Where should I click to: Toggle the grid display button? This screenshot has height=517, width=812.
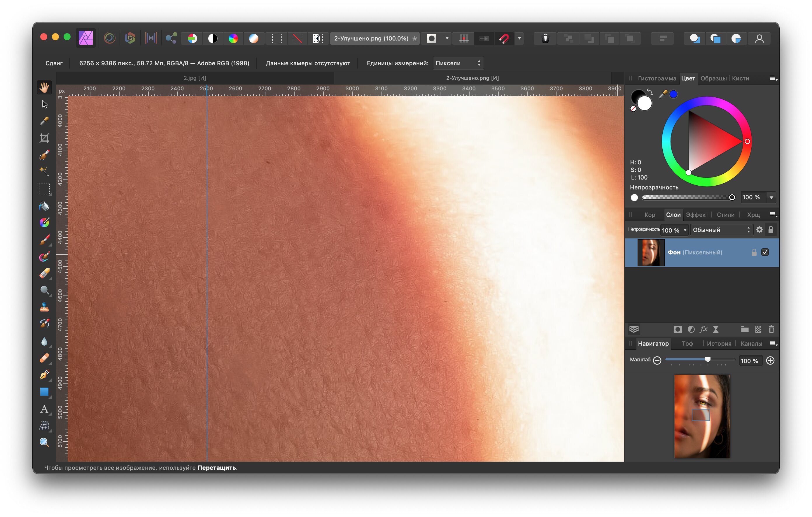pyautogui.click(x=464, y=38)
